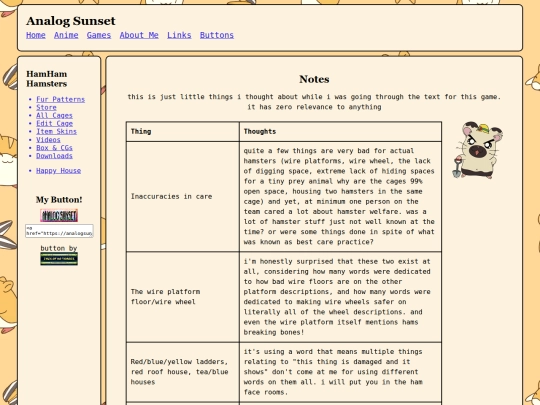Image resolution: width=540 pixels, height=405 pixels.
Task: View the All Cages page
Action: [54, 115]
